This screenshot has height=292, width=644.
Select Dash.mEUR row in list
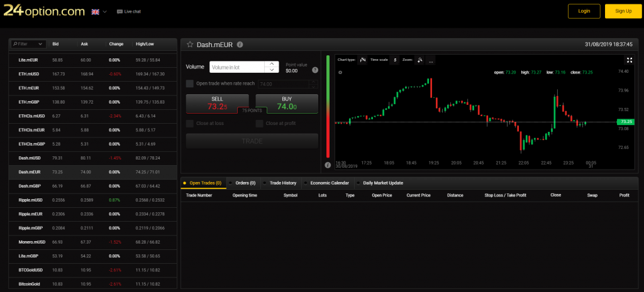[x=93, y=172]
